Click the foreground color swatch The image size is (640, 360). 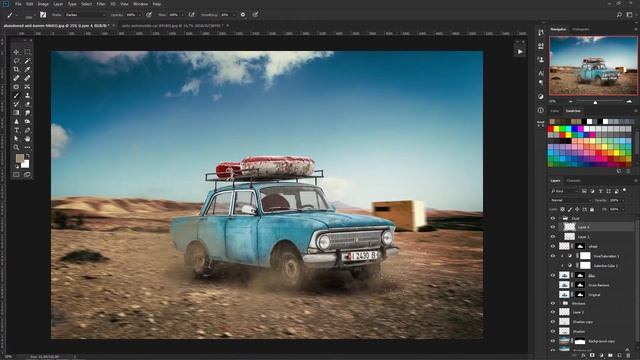(x=20, y=158)
